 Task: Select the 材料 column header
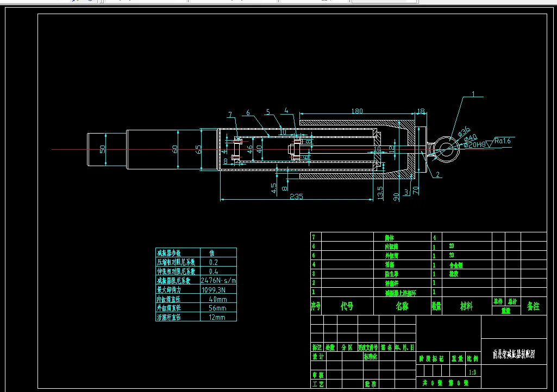[466, 306]
